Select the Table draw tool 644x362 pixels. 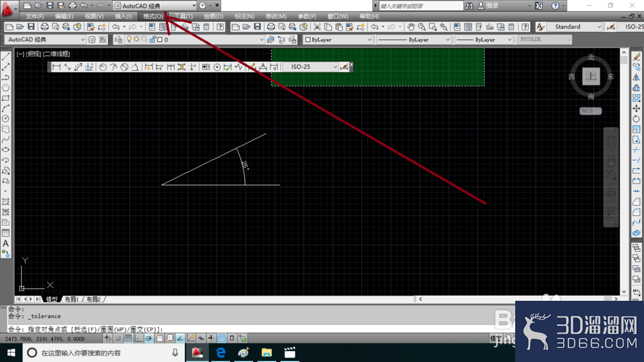pos(6,233)
